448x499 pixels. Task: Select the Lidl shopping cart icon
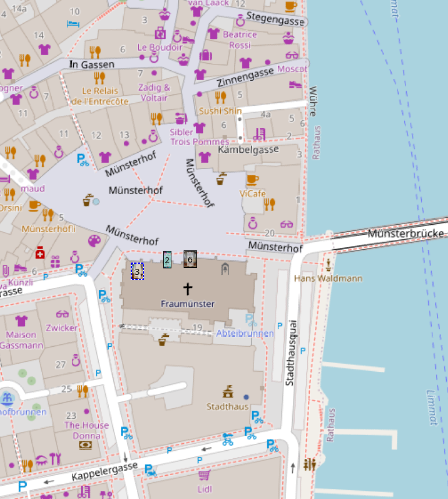pos(204,476)
